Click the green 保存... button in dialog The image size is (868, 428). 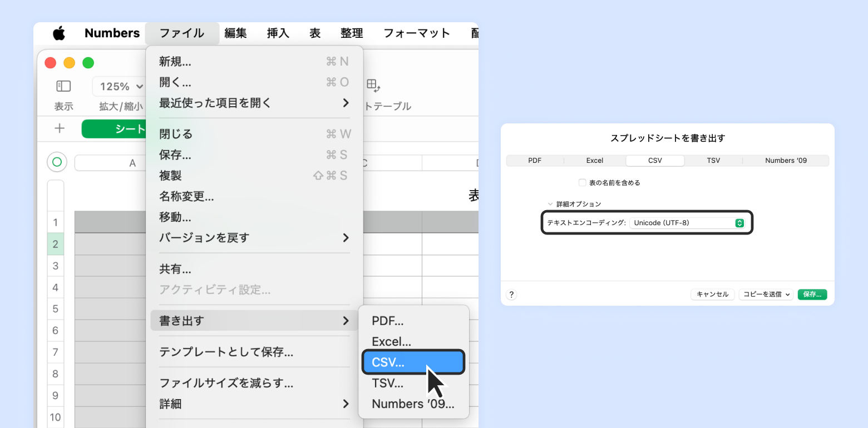812,295
